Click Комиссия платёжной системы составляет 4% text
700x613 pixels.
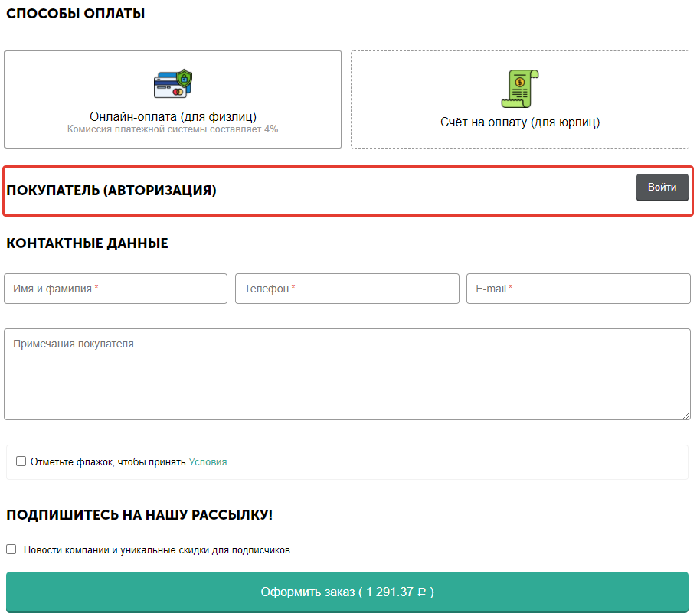coord(173,129)
